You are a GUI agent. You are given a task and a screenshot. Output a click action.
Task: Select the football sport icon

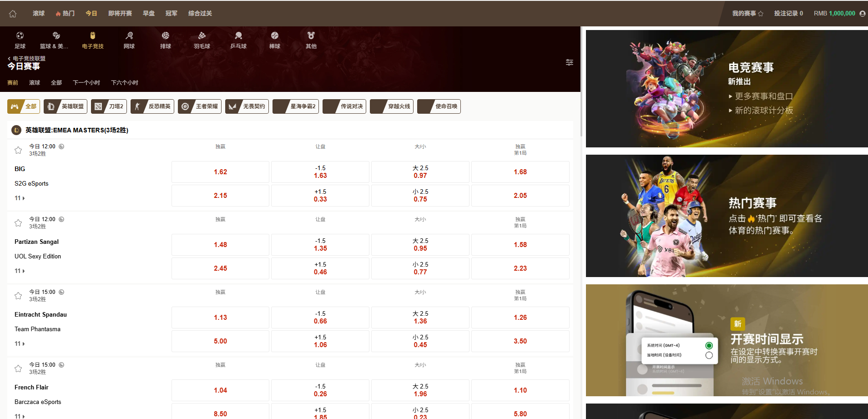pos(20,36)
